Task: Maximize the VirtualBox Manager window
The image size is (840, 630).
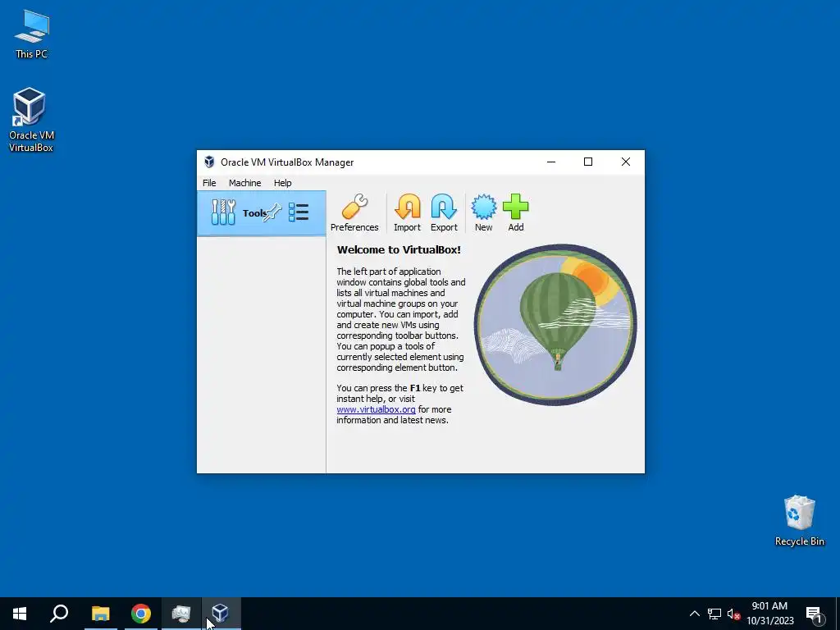Action: [x=587, y=162]
